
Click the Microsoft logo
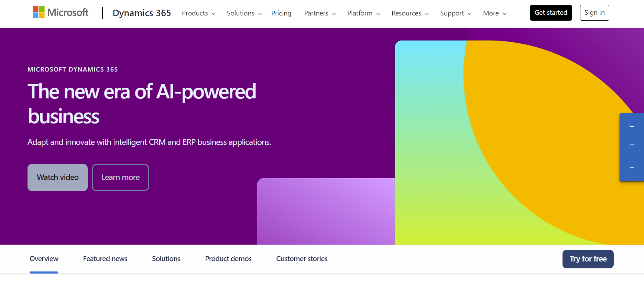[61, 12]
